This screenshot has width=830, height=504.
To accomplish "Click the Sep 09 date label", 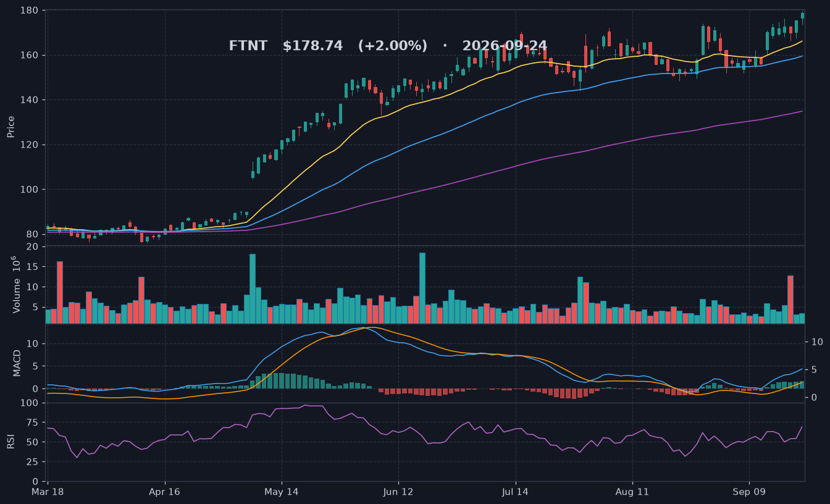I will point(749,492).
